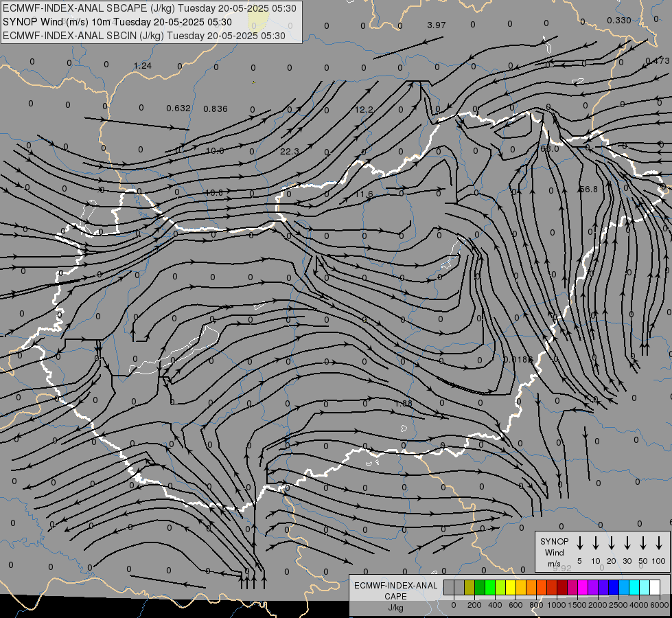Click the 400 tick label on CAPE scale
The width and height of the screenshot is (672, 618).
[495, 605]
